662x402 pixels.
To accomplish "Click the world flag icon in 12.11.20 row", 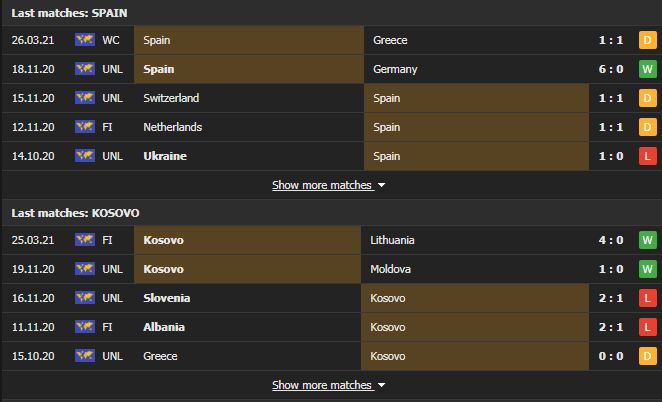I will (x=85, y=127).
